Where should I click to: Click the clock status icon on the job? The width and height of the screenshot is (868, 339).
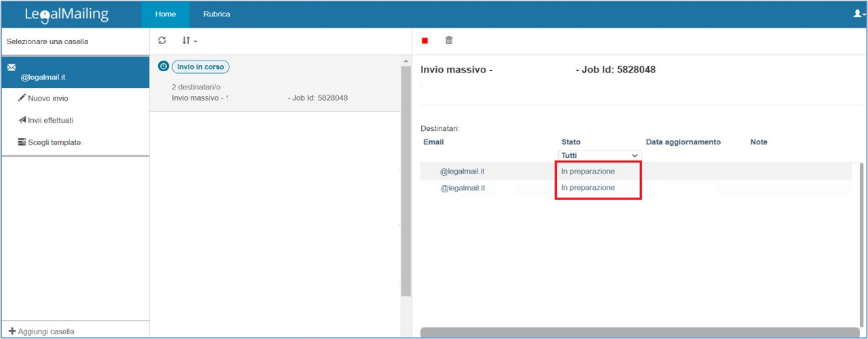click(x=163, y=66)
